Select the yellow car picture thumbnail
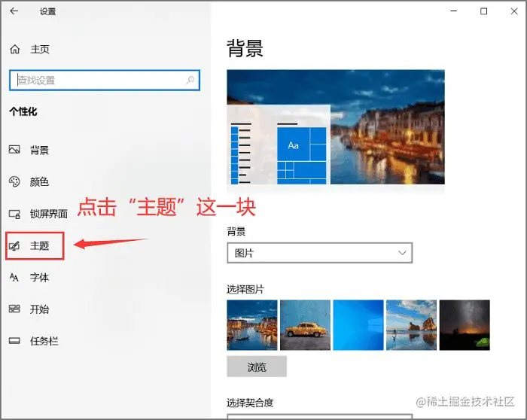 (305, 325)
